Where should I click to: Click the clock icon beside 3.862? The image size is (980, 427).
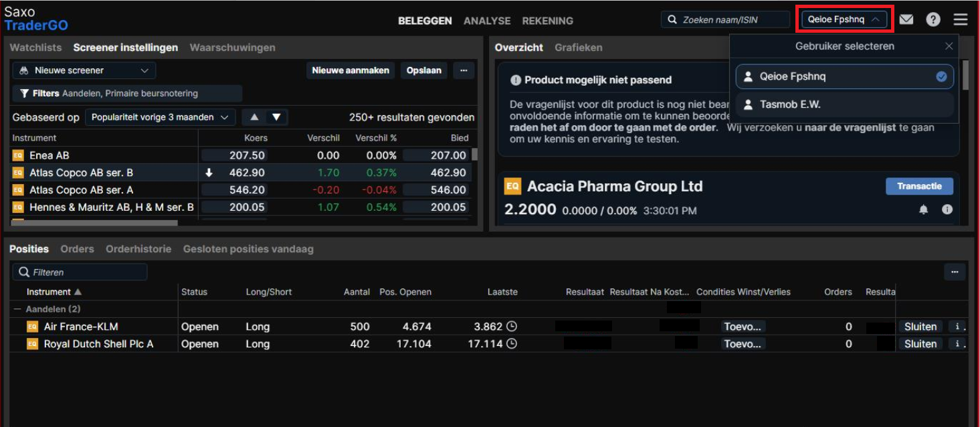pyautogui.click(x=512, y=327)
